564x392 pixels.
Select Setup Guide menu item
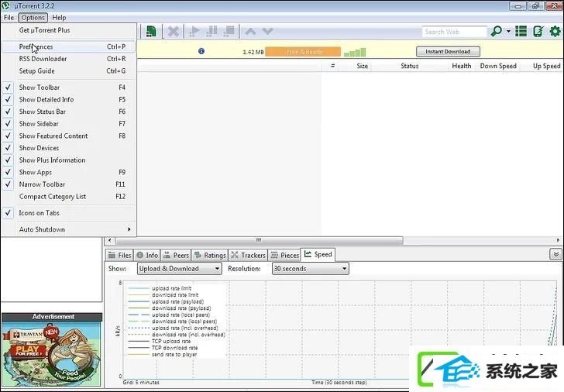tap(68, 71)
